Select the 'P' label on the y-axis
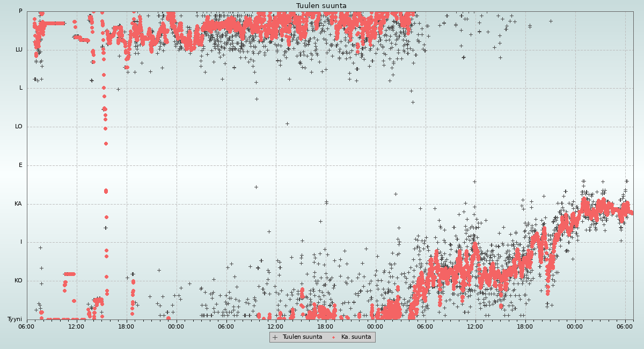Image resolution: width=644 pixels, height=349 pixels. [x=20, y=11]
